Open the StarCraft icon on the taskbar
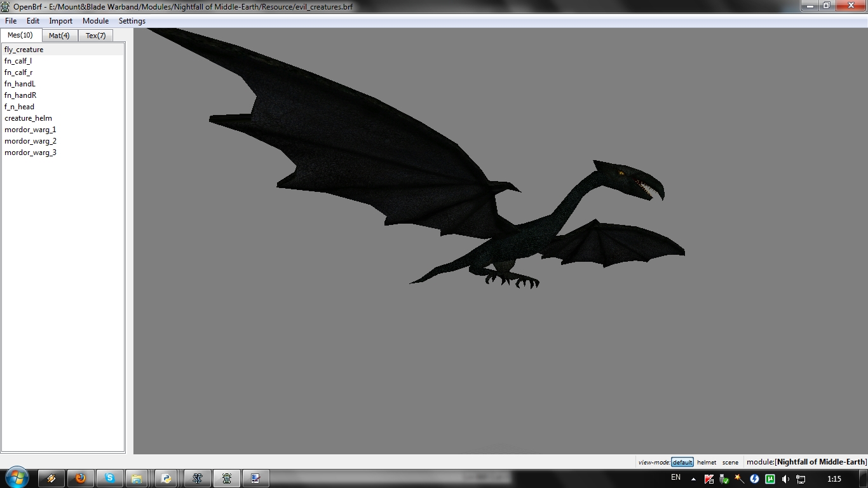Image resolution: width=868 pixels, height=488 pixels. (197, 478)
